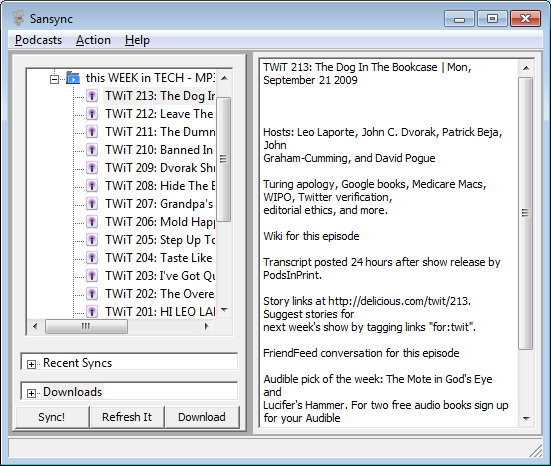
Task: Click podcast tree scroll left arrow
Action: click(35, 326)
